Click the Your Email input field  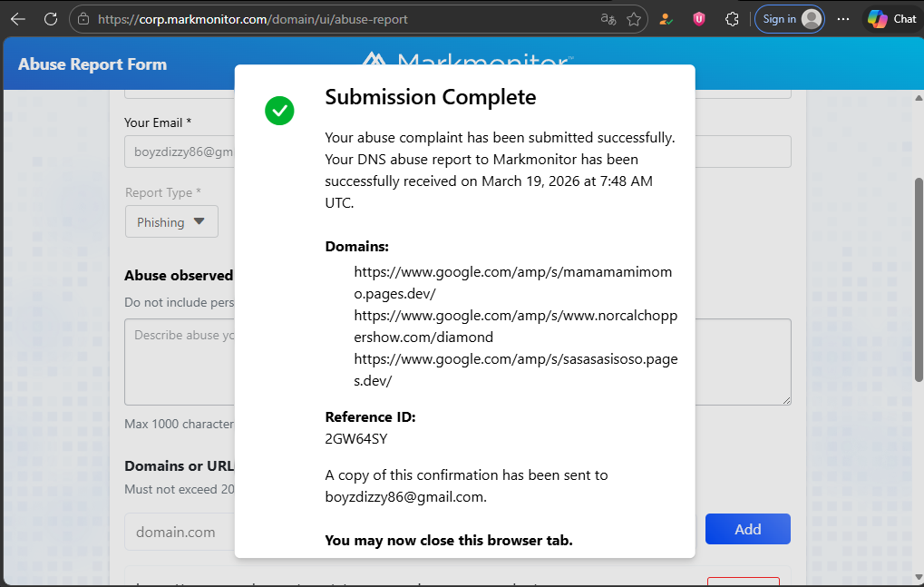click(178, 152)
